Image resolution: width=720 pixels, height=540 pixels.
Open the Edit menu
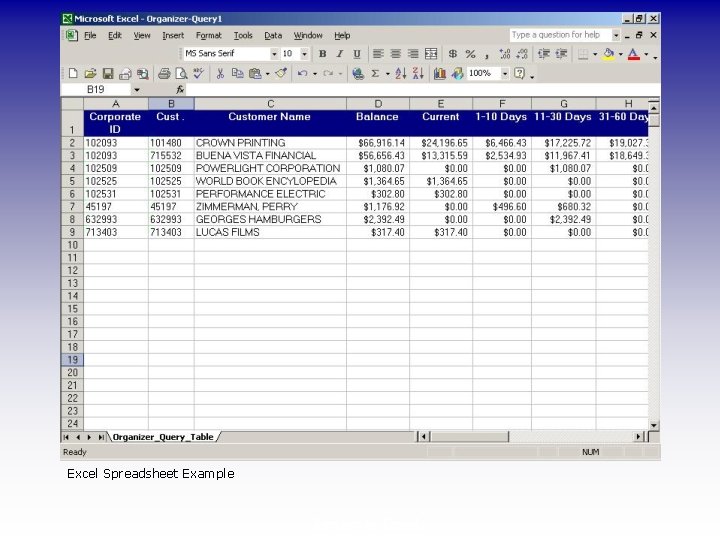(x=115, y=35)
